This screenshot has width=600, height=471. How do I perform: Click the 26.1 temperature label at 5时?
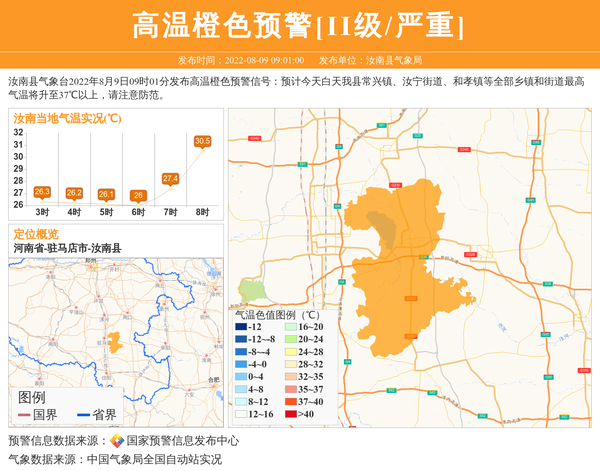click(106, 193)
